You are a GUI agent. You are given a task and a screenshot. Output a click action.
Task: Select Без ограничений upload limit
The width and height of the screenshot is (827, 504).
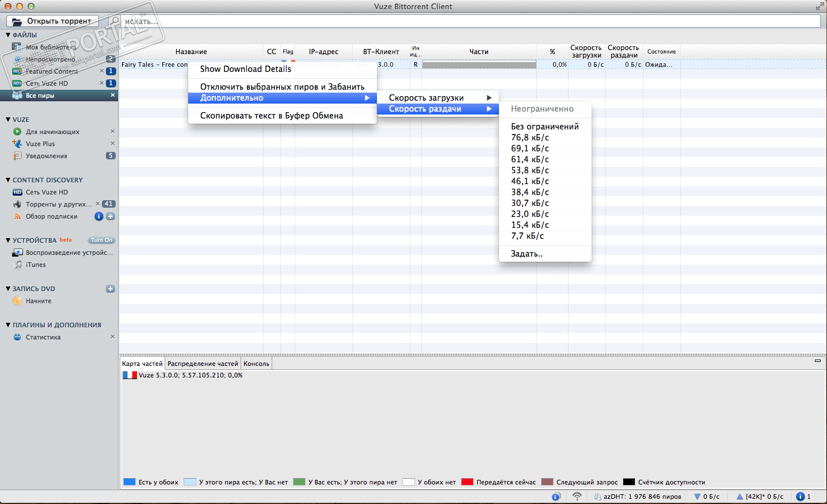545,127
